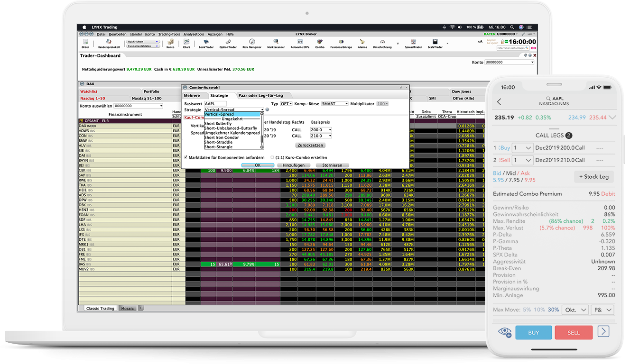Open the Basispreis 210.0 dropdown
This screenshot has width=630, height=364.
(321, 136)
